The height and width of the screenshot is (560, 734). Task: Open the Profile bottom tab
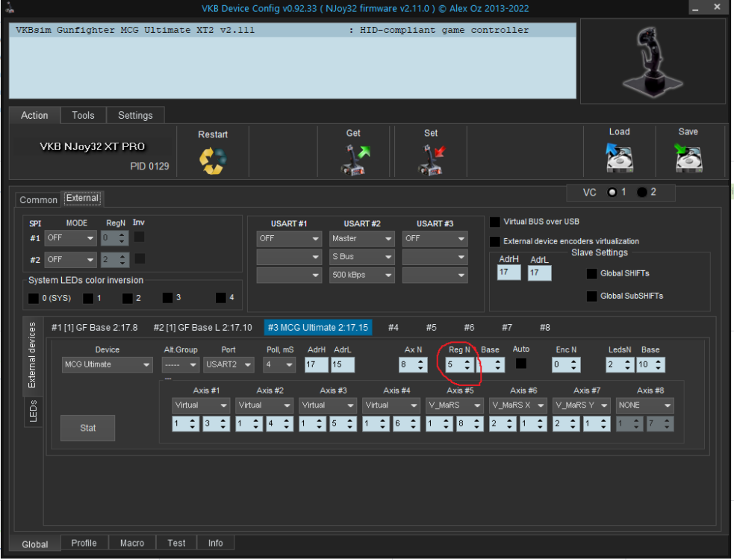point(84,543)
